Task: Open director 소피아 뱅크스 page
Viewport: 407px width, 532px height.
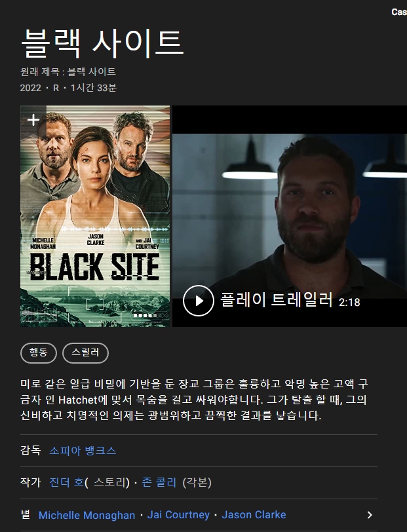Action: 83,451
